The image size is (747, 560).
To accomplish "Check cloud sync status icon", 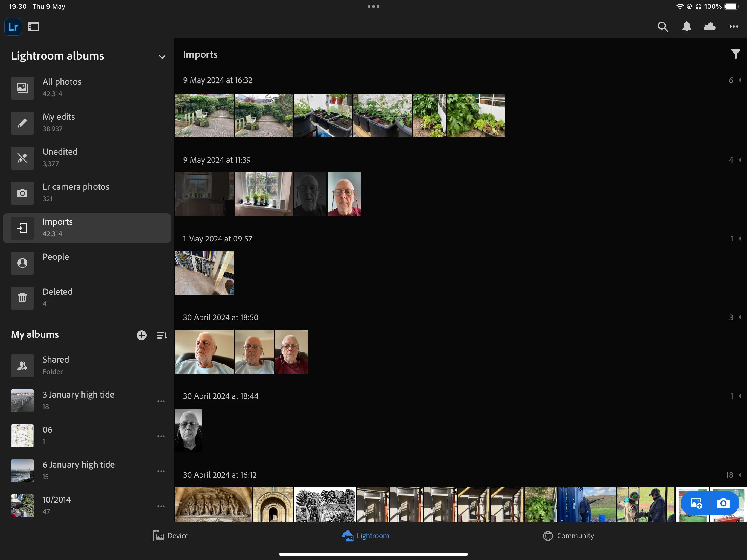I will 710,27.
